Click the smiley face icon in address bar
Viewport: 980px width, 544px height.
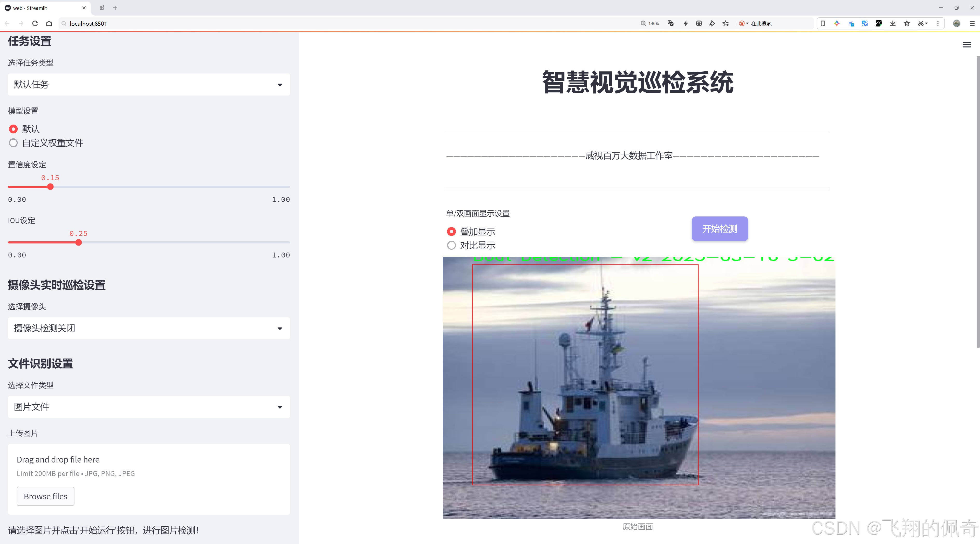pyautogui.click(x=699, y=24)
